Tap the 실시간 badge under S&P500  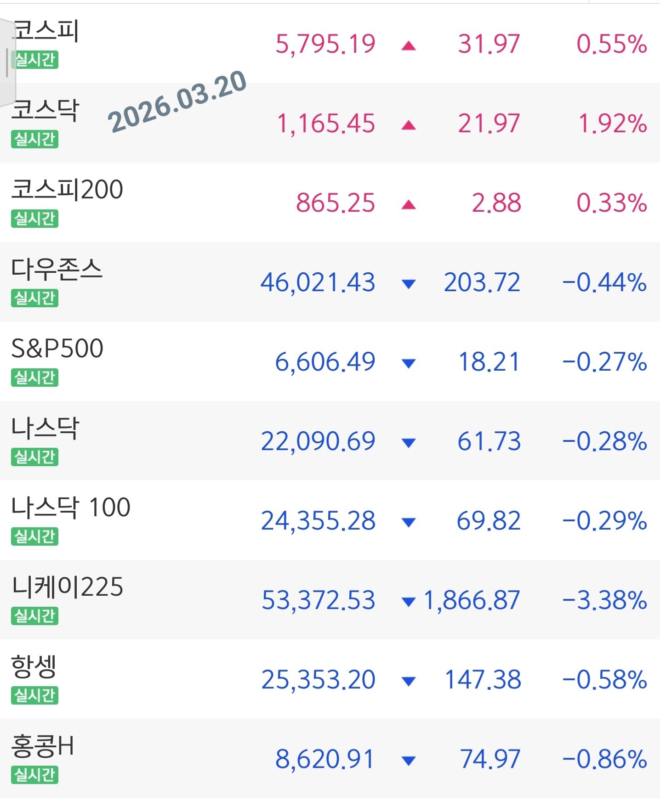[x=35, y=378]
